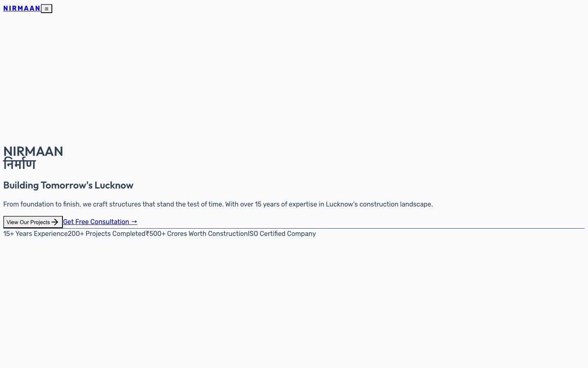Click the "Lucknow's construction landscape" phrase
The image size is (588, 368).
[379, 204]
